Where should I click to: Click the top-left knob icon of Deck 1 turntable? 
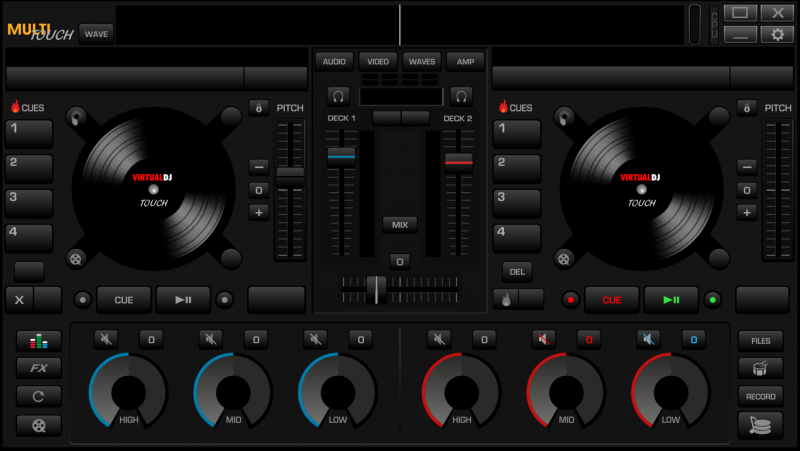tap(76, 117)
